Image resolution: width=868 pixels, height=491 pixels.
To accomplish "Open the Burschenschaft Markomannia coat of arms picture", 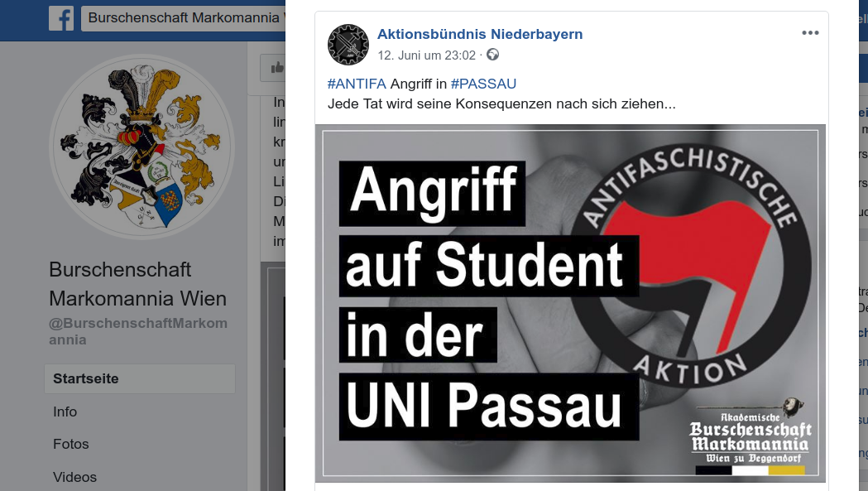I will (141, 147).
